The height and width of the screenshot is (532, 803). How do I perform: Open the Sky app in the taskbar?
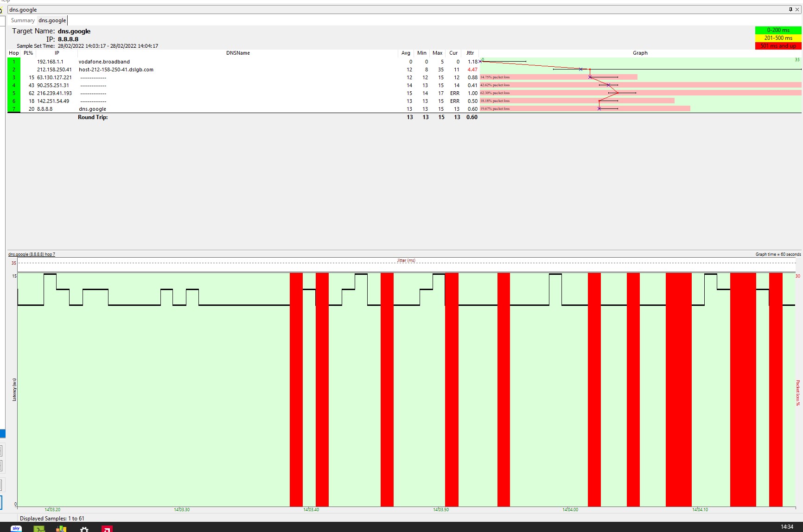(16, 528)
